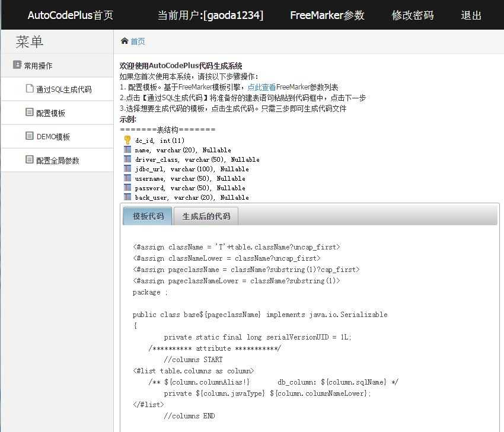Click the //columns START comment line
The width and height of the screenshot is (504, 432).
pyautogui.click(x=193, y=360)
